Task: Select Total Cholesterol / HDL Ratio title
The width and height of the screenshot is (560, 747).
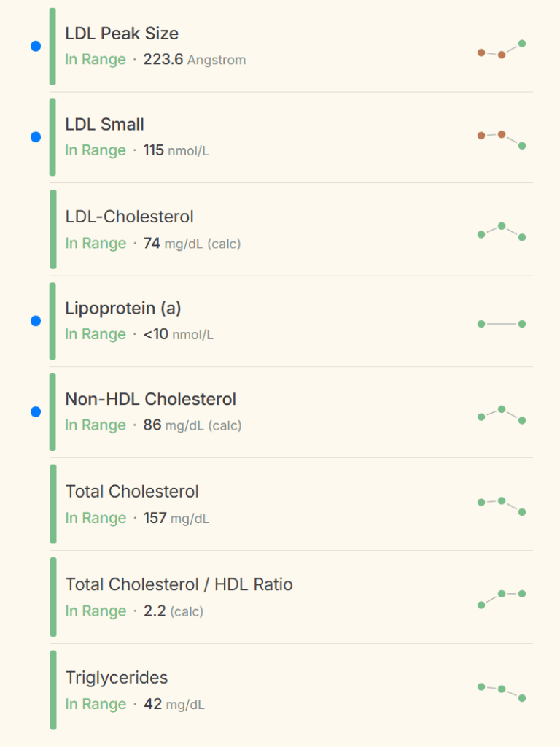Action: coord(179,584)
